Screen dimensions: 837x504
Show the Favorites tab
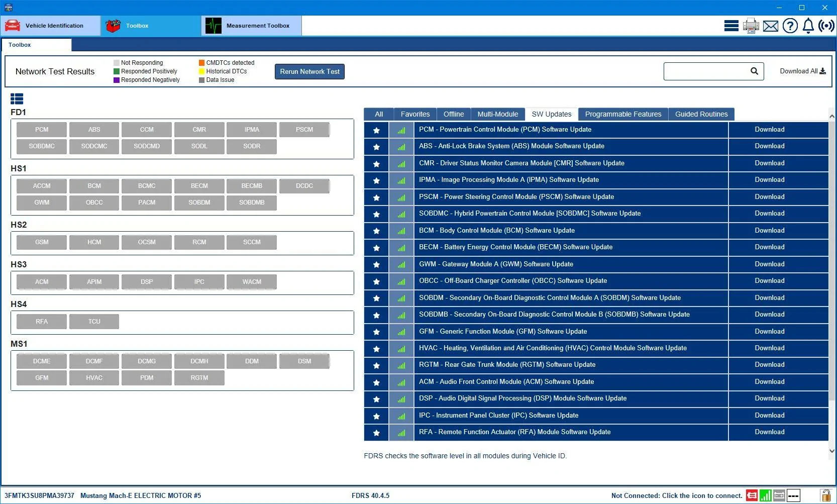415,114
